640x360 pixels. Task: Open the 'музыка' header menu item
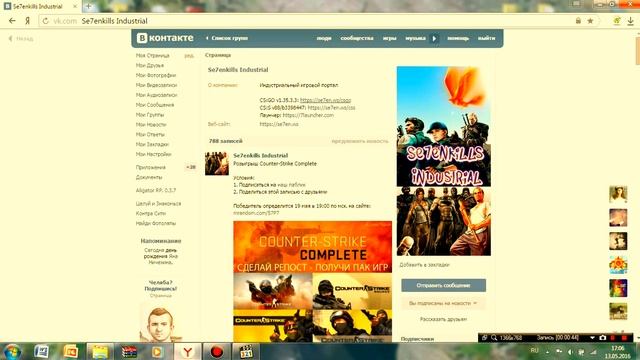click(x=416, y=38)
